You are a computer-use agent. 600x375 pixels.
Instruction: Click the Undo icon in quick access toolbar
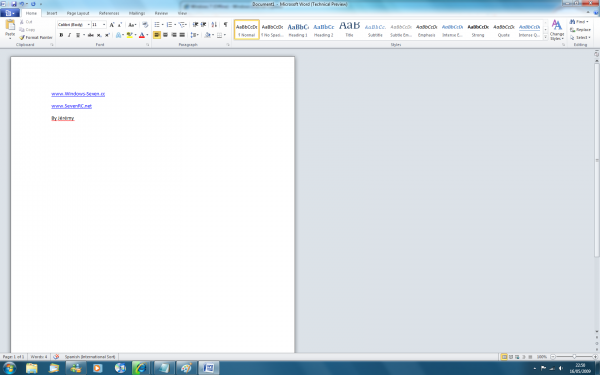click(x=22, y=4)
